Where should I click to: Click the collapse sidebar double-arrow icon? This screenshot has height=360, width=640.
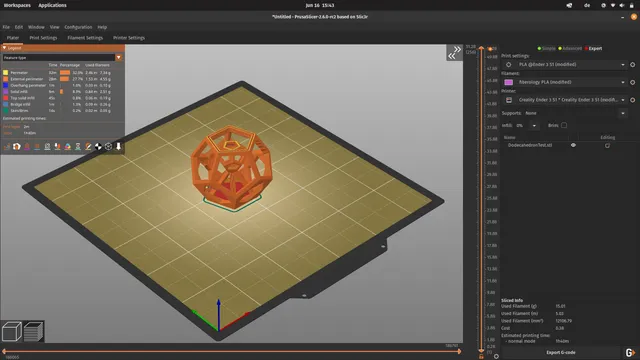(454, 53)
